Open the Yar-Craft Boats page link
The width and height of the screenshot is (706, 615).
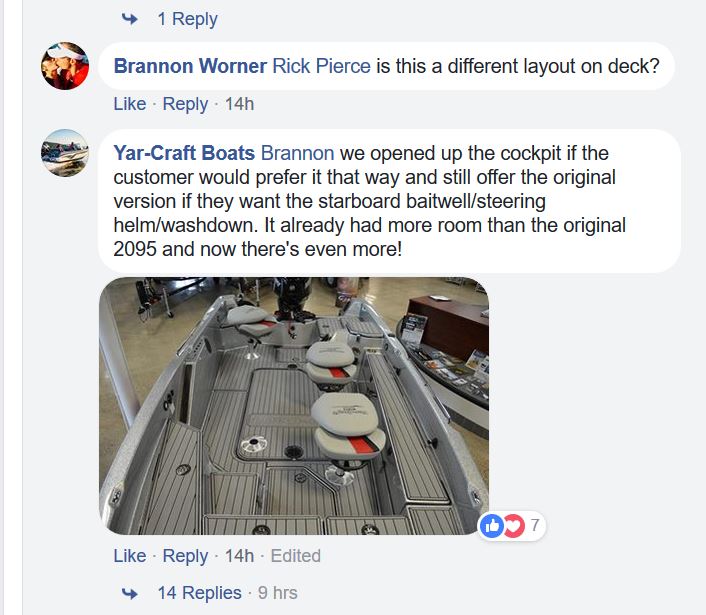pos(184,153)
